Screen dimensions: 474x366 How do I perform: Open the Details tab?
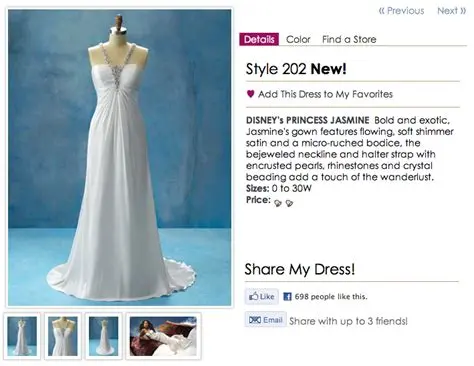(259, 39)
